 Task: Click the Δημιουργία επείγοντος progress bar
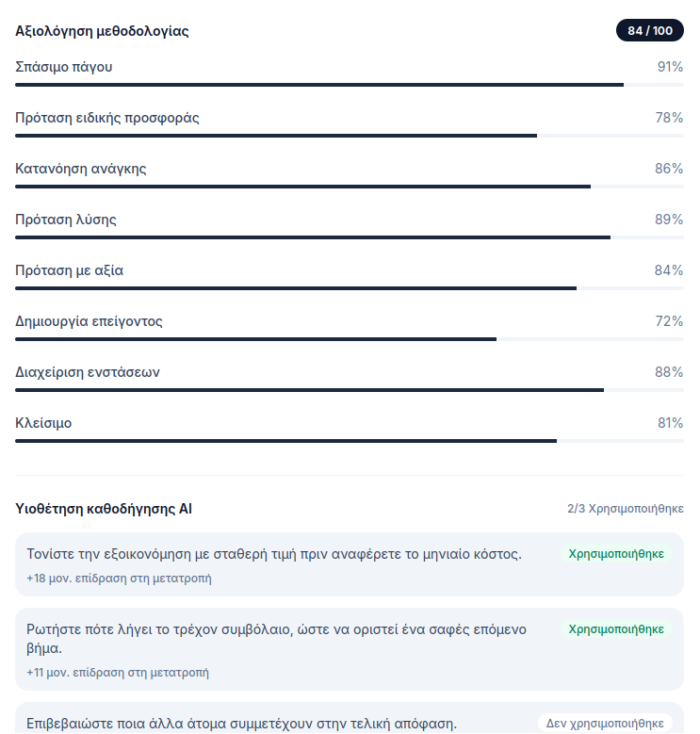point(350,339)
